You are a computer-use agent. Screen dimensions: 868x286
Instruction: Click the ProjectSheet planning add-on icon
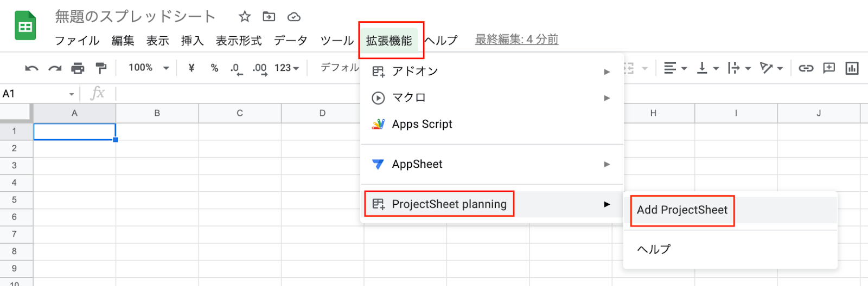click(378, 204)
